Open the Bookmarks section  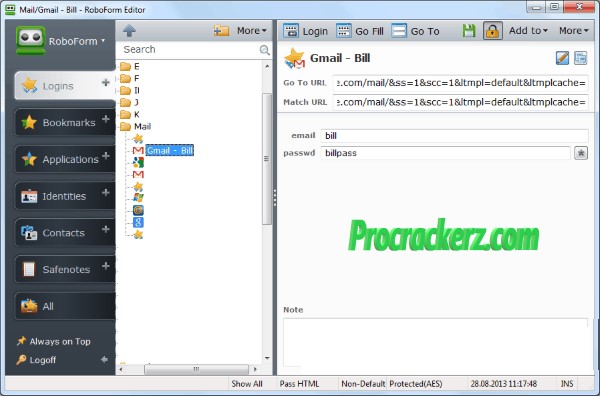point(64,122)
